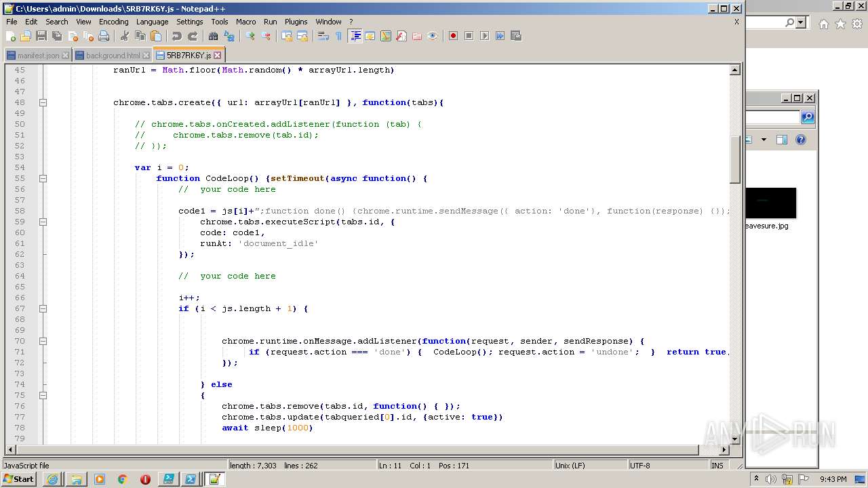Open Folder as Workspace toolbar icon

click(x=417, y=36)
